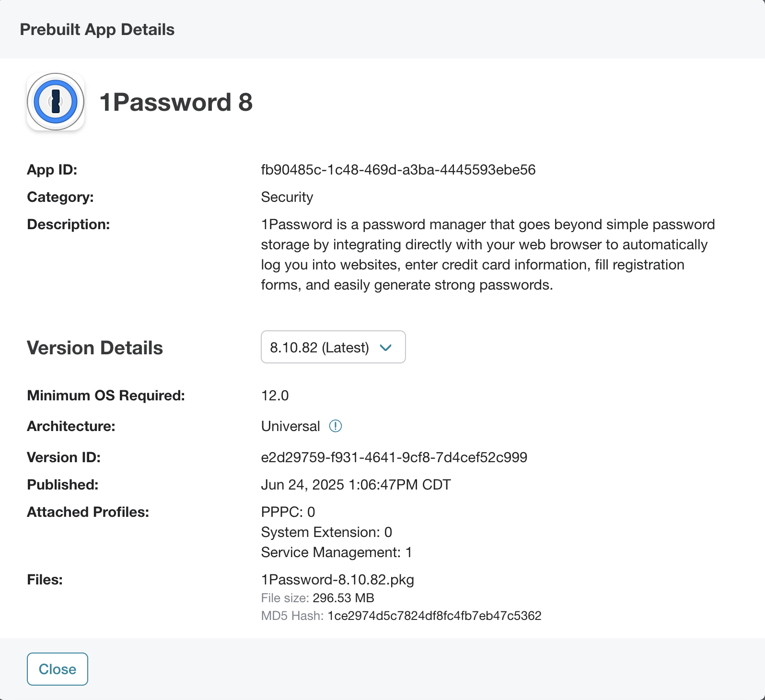Click the Close button
This screenshot has height=700, width=765.
pyautogui.click(x=58, y=669)
